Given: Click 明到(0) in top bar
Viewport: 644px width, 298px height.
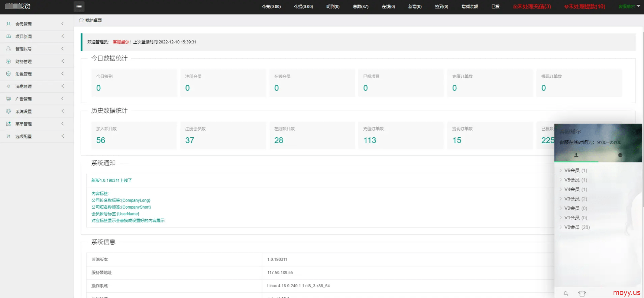Looking at the screenshot, I should pyautogui.click(x=333, y=7).
